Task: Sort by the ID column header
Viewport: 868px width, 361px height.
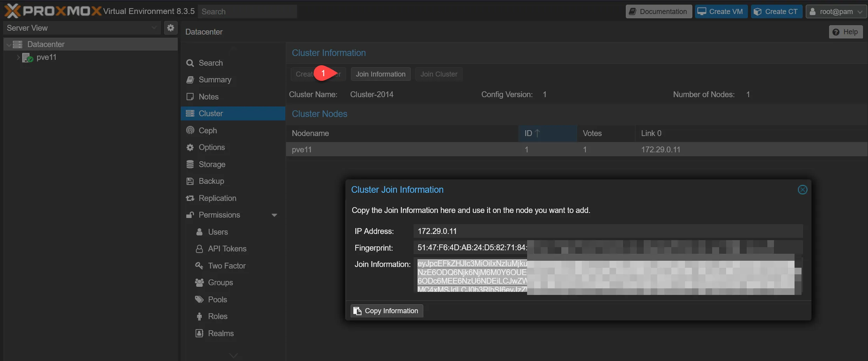Action: (x=547, y=133)
